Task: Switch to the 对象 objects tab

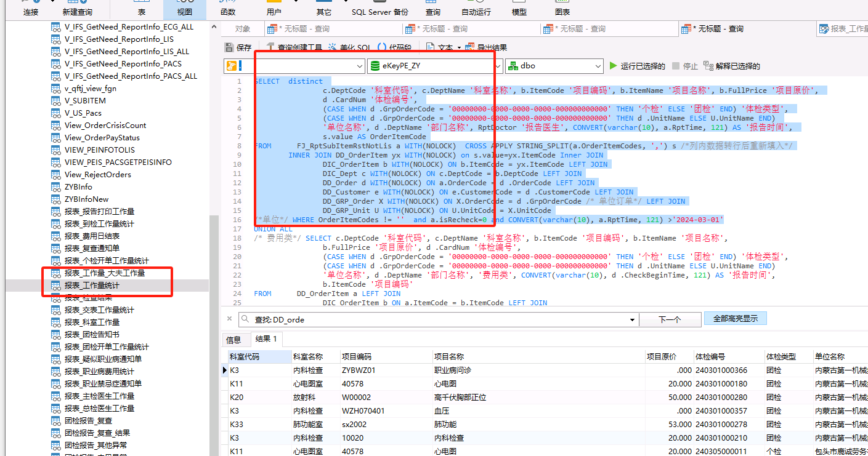Action: click(x=243, y=29)
